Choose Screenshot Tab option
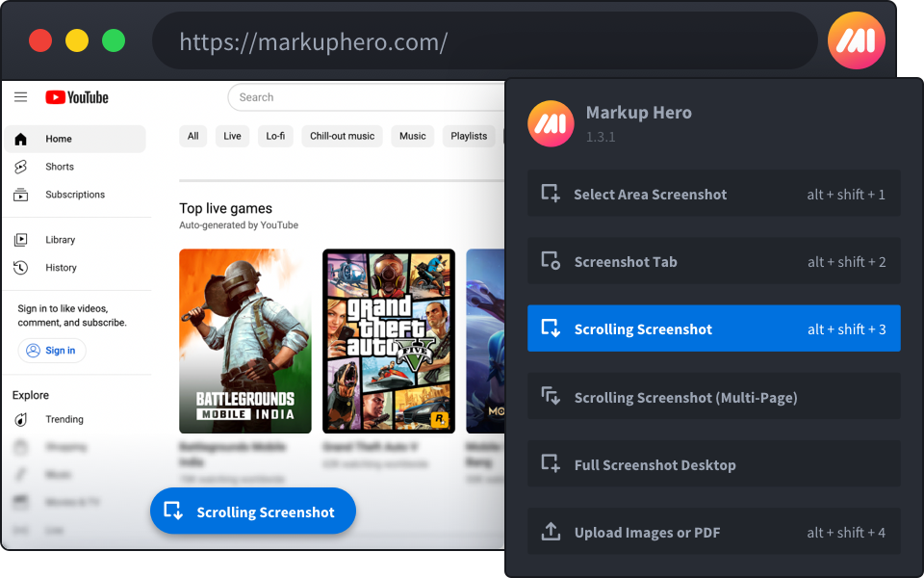Image resolution: width=924 pixels, height=578 pixels. (x=713, y=261)
